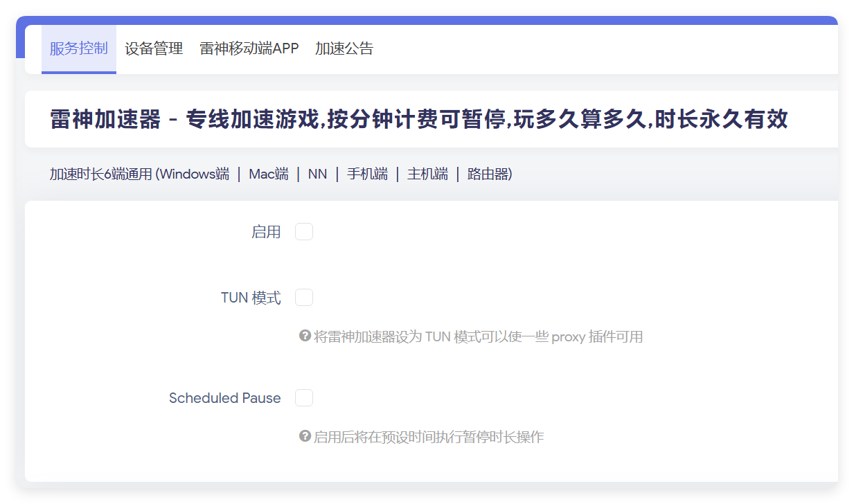This screenshot has height=504, width=854.
Task: Enable the 启用 checkbox
Action: (304, 232)
